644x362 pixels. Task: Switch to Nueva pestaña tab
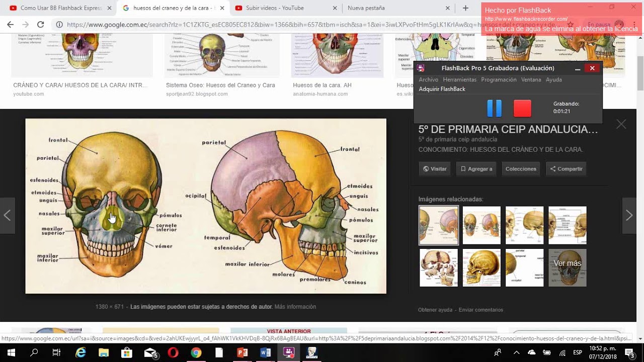397,8
